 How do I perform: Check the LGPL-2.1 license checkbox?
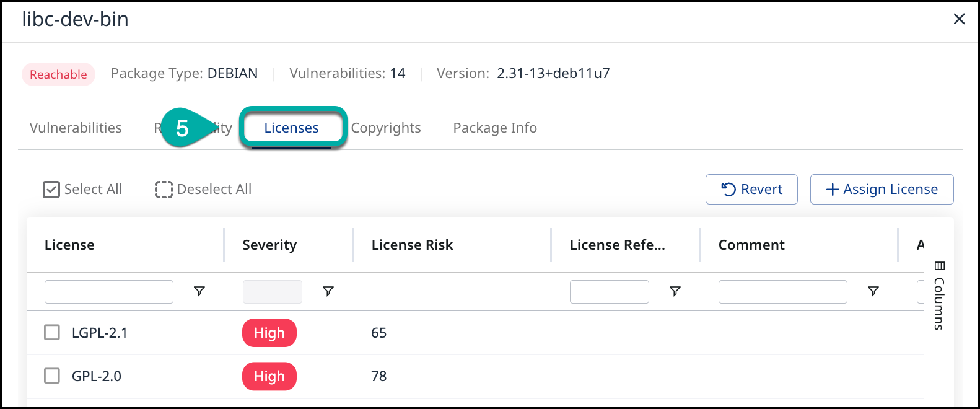point(52,333)
